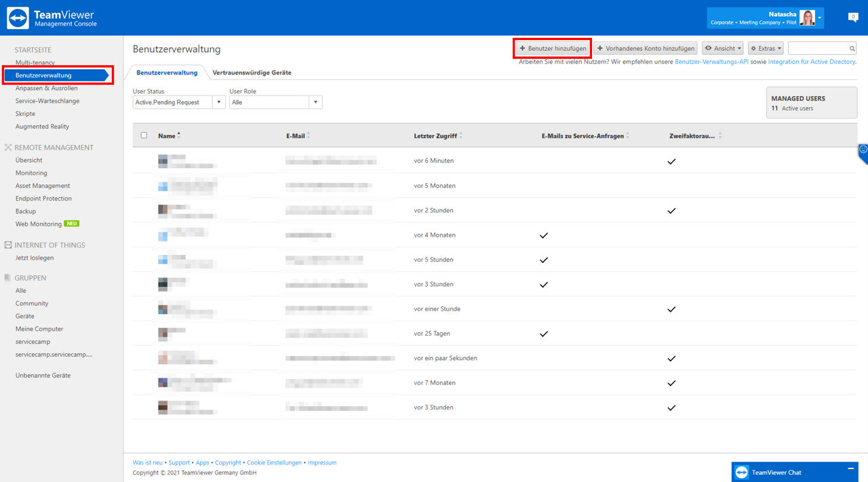Click the user avatar in the 'vor 25 Tagen' row
Screen dimensions: 868x482
tap(163, 334)
